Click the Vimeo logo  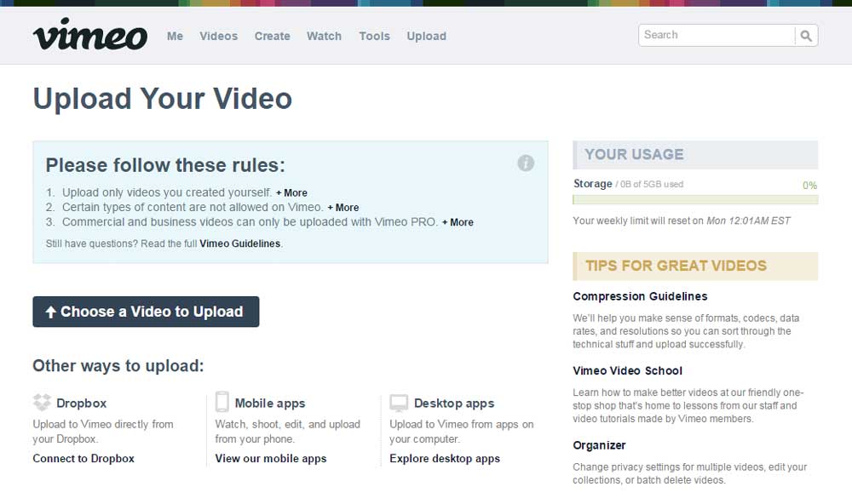(x=89, y=36)
